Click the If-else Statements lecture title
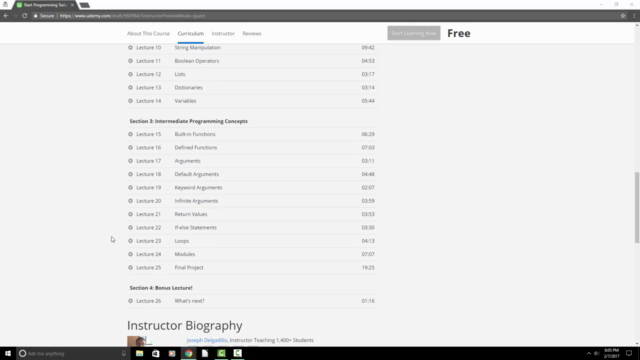This screenshot has height=360, width=640. 196,227
